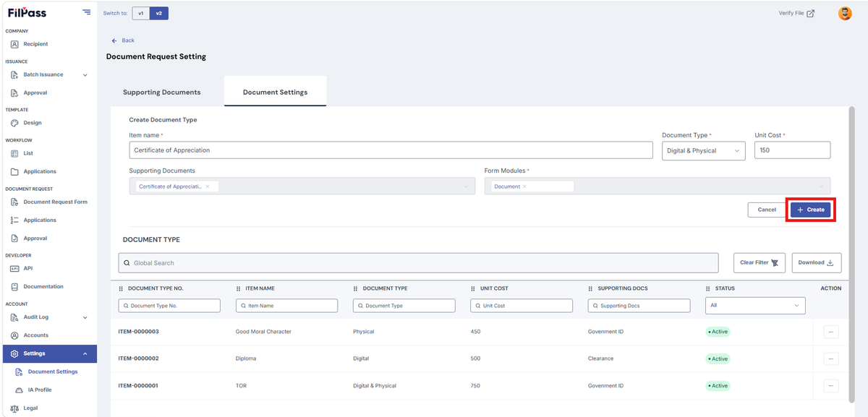
Task: Click the Settings gear icon
Action: (14, 353)
